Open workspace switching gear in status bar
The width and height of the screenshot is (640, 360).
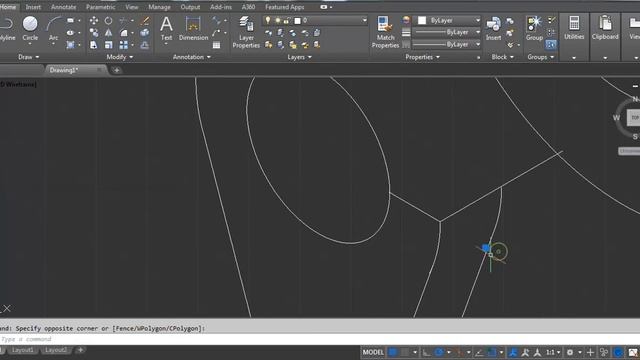click(x=570, y=352)
